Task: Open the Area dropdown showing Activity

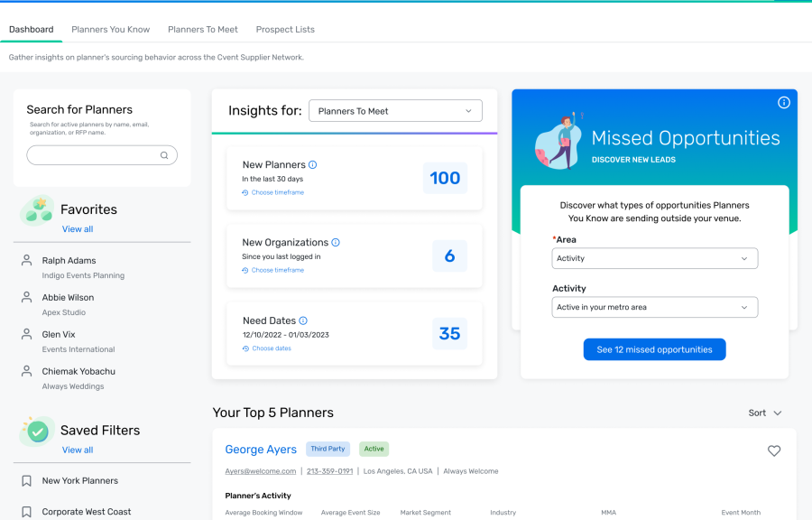Action: click(x=654, y=258)
